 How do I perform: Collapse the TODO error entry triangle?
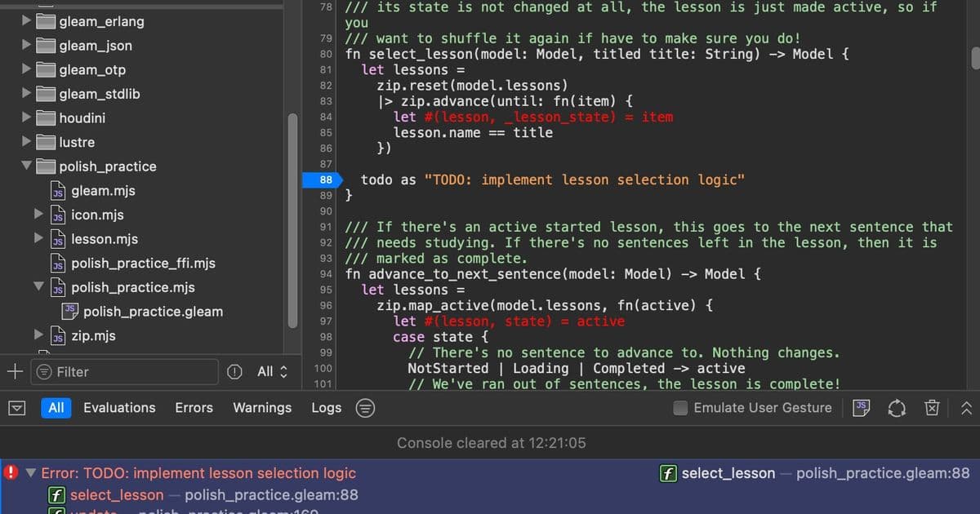tap(31, 473)
